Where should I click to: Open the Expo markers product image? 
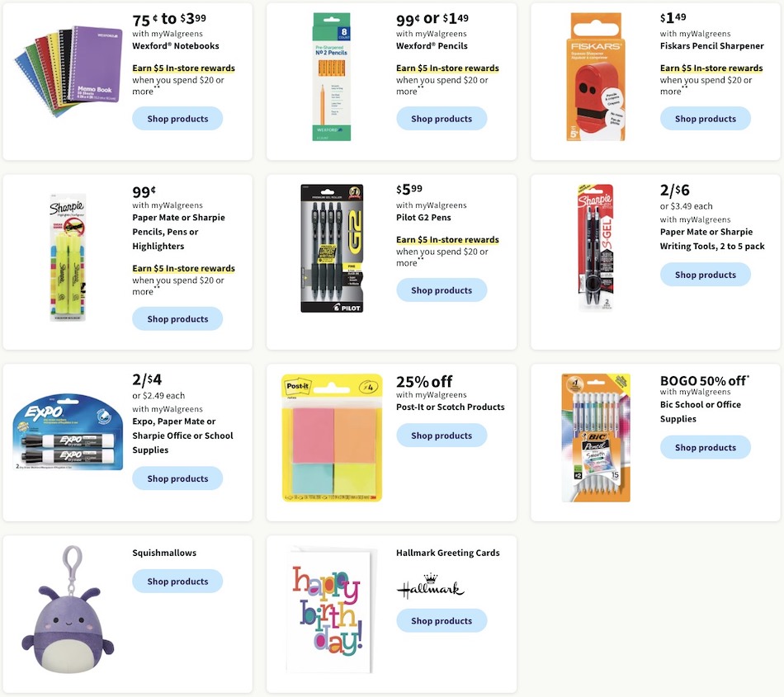[68, 432]
